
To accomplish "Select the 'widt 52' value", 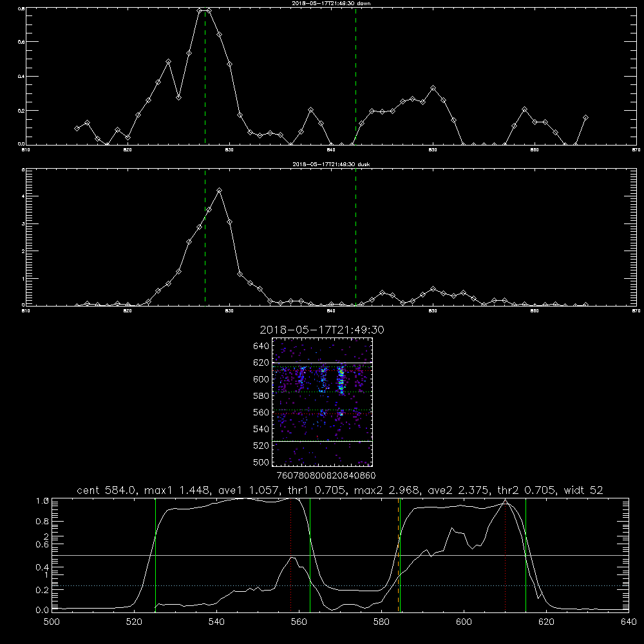I will coord(583,490).
